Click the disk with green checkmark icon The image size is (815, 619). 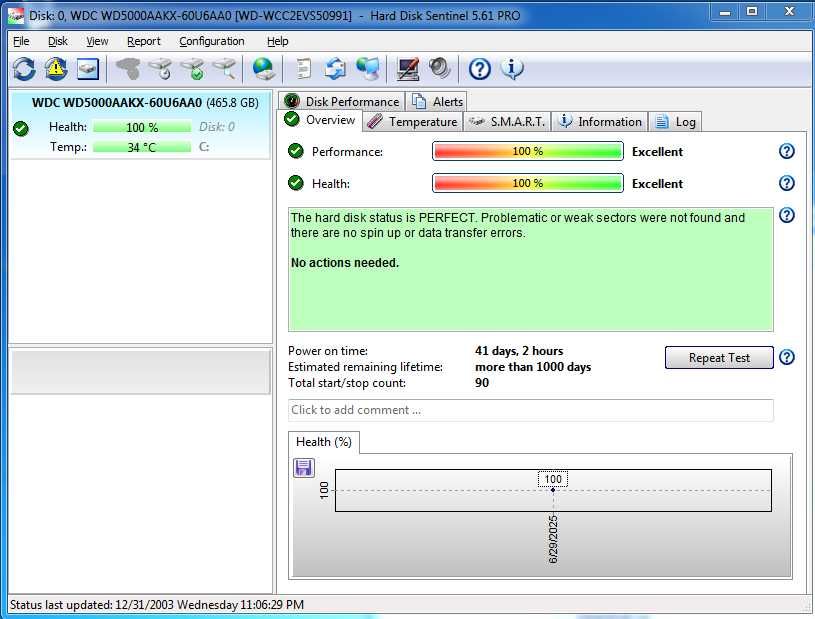193,69
